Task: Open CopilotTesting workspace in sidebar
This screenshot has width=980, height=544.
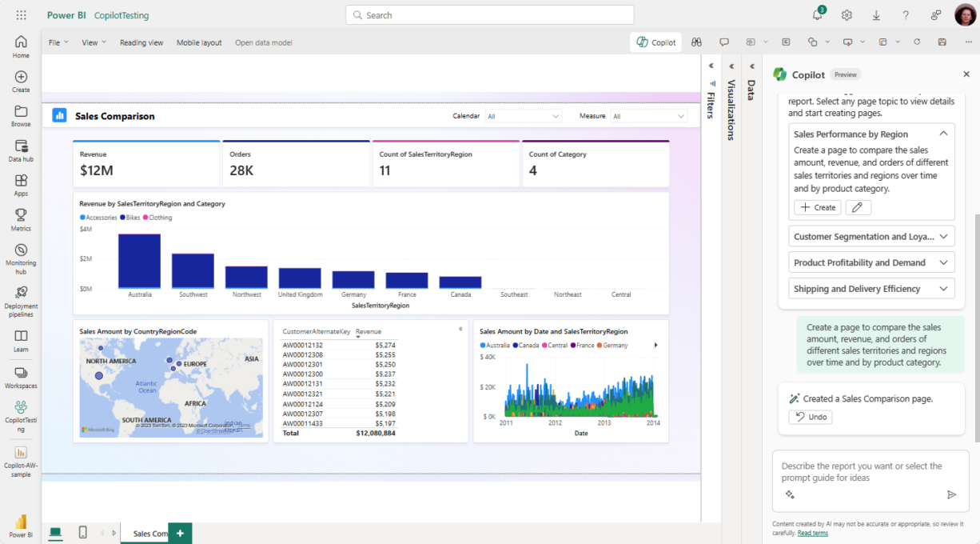Action: 21,416
